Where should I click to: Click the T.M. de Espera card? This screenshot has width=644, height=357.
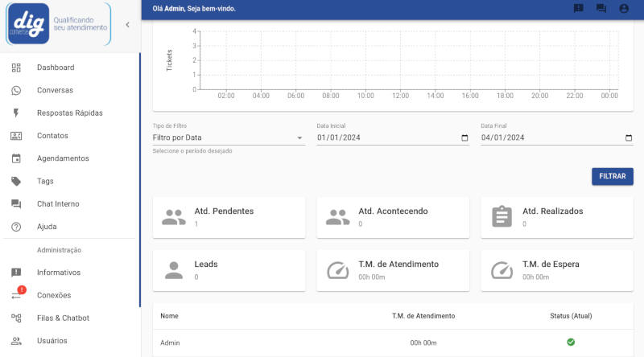point(557,270)
